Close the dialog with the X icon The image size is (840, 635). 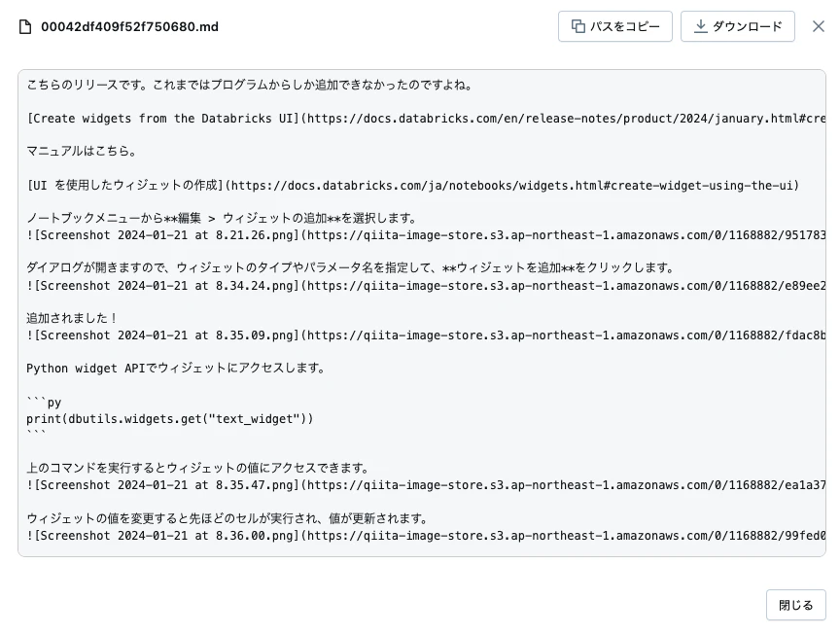pyautogui.click(x=818, y=26)
